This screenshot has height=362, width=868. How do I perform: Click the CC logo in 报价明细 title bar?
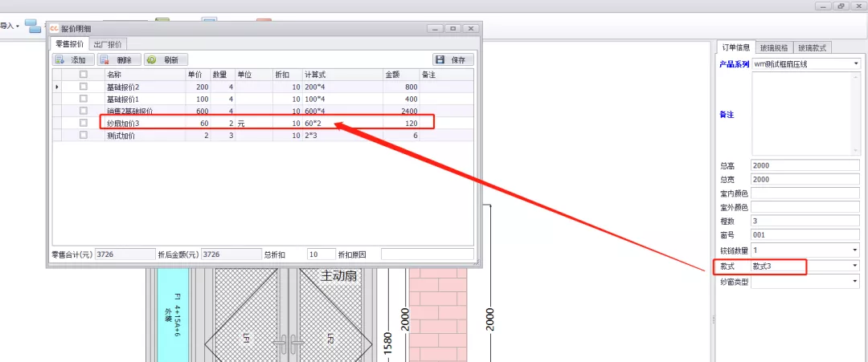tap(54, 28)
